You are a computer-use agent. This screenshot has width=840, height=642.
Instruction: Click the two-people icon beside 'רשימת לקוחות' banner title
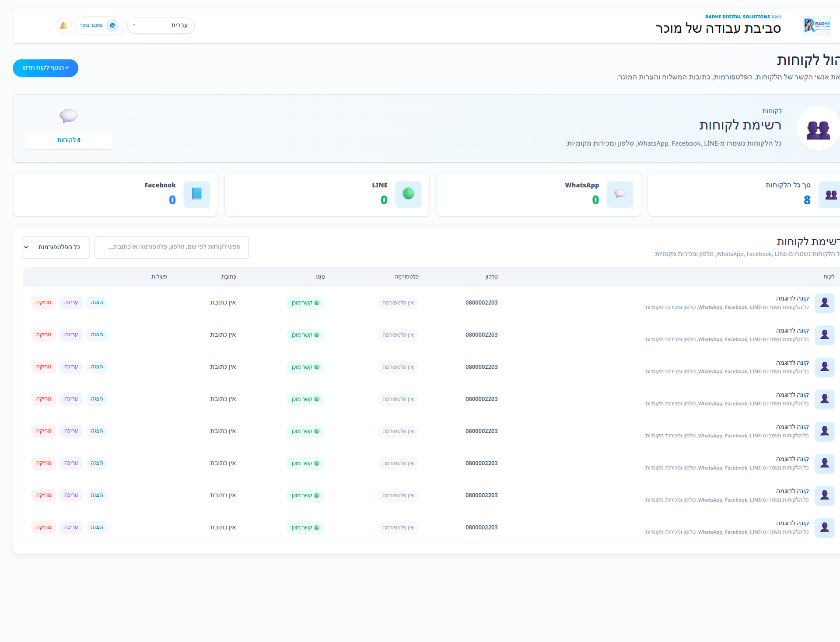click(x=818, y=129)
